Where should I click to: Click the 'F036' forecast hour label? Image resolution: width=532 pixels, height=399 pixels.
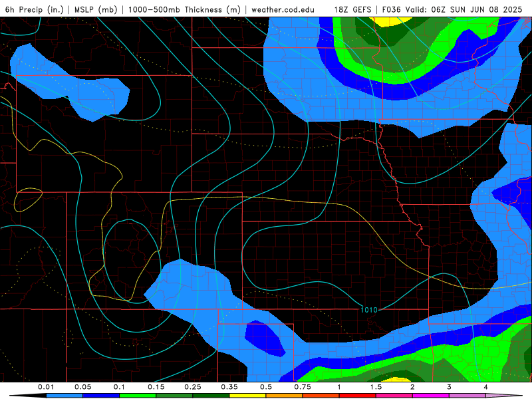pos(391,9)
